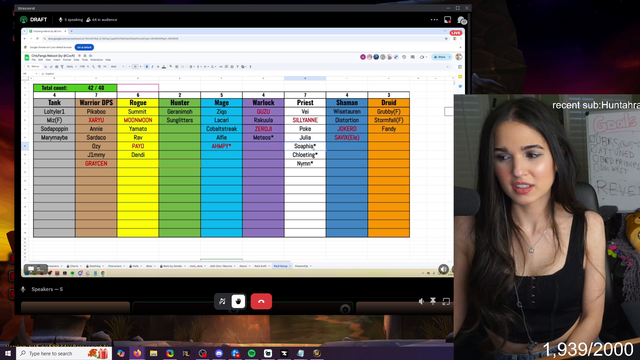Select the Shaman column header cell

click(347, 103)
